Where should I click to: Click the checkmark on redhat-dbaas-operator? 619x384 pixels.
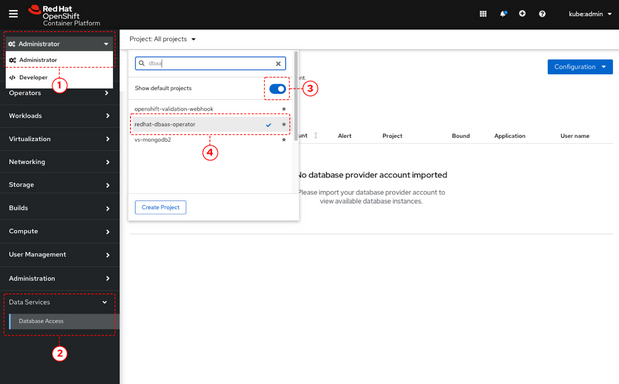pyautogui.click(x=268, y=125)
